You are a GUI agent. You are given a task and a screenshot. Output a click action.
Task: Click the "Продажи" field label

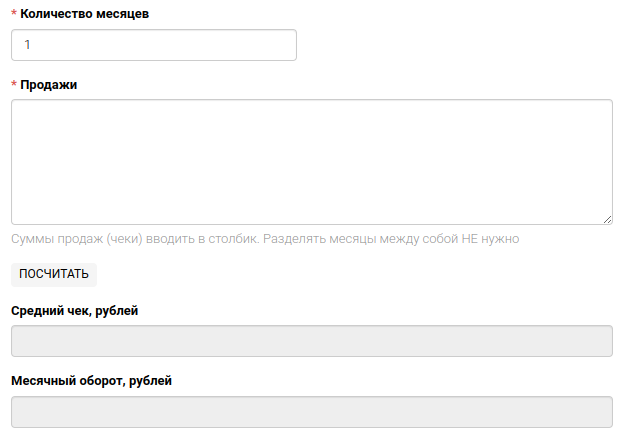pos(49,85)
